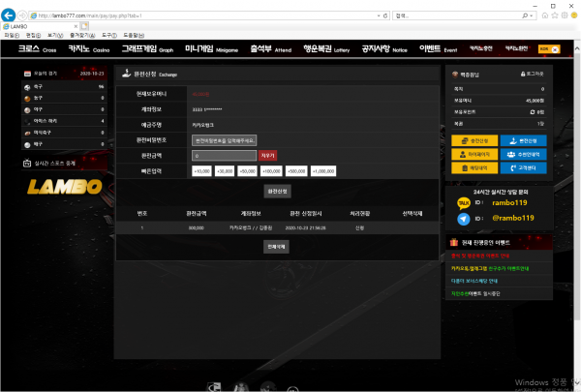Viewport: 581px width, 392px height.
Task: Open the 공지사항 Notice page
Action: 384,49
